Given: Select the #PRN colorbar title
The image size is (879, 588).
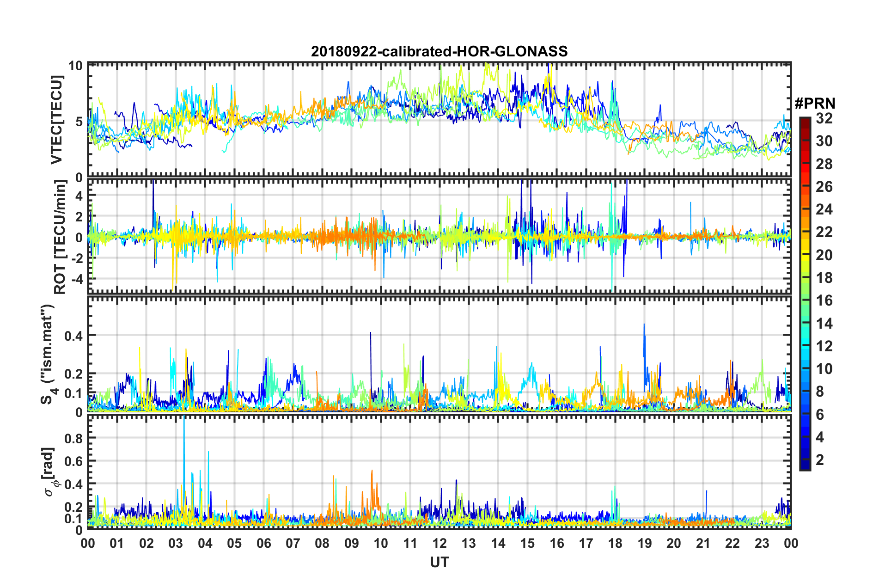Looking at the screenshot, I should [814, 104].
